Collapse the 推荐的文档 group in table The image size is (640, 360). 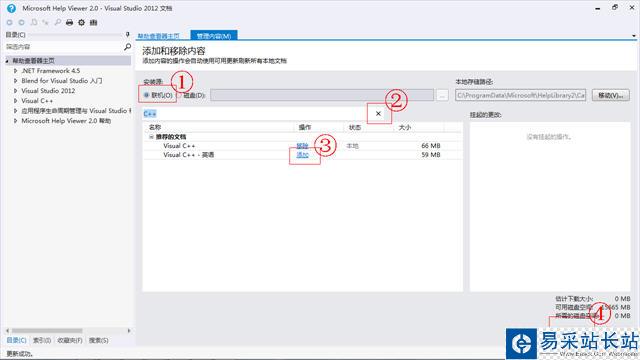click(x=151, y=137)
